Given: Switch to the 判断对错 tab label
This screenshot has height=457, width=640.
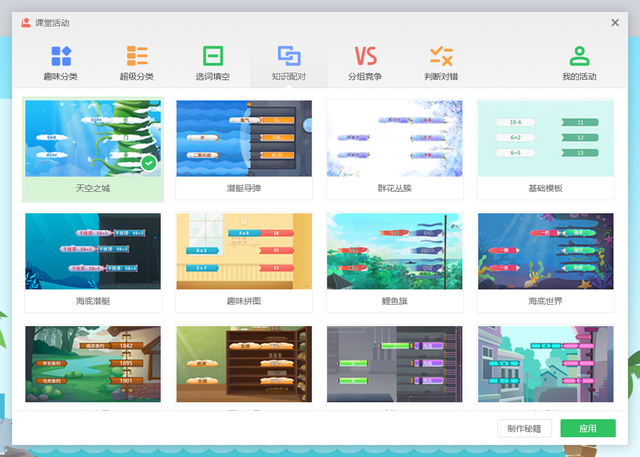Looking at the screenshot, I should click(x=441, y=77).
